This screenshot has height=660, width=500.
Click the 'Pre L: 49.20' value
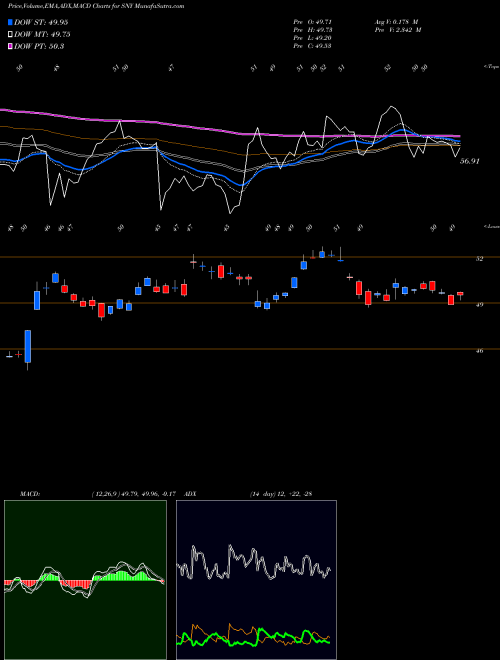click(312, 38)
